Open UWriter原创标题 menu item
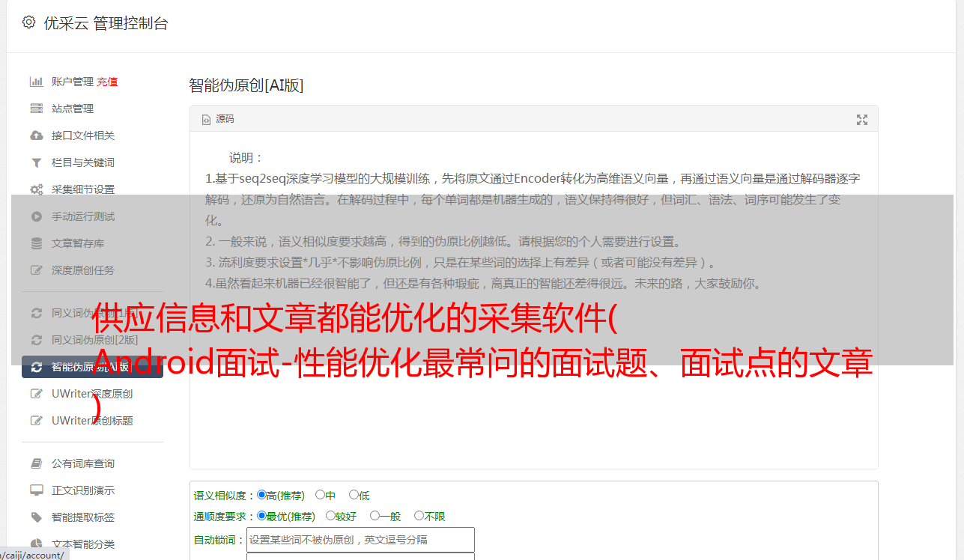This screenshot has width=964, height=560. [92, 421]
